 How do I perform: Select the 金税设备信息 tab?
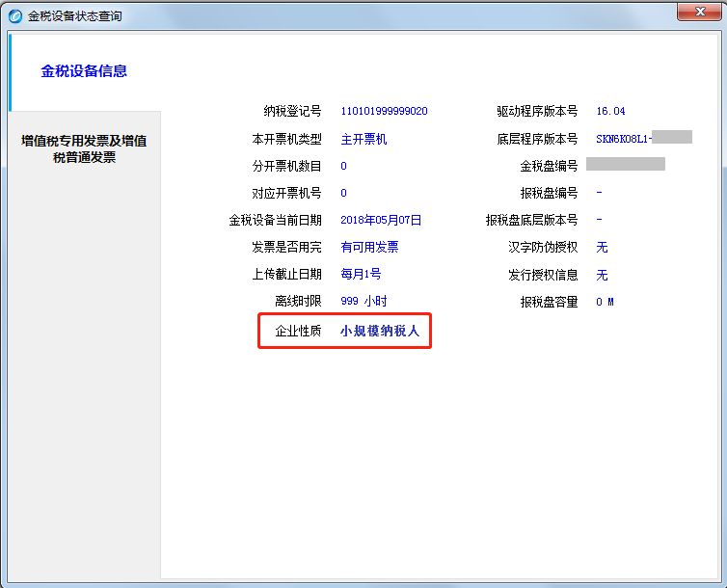tap(84, 71)
